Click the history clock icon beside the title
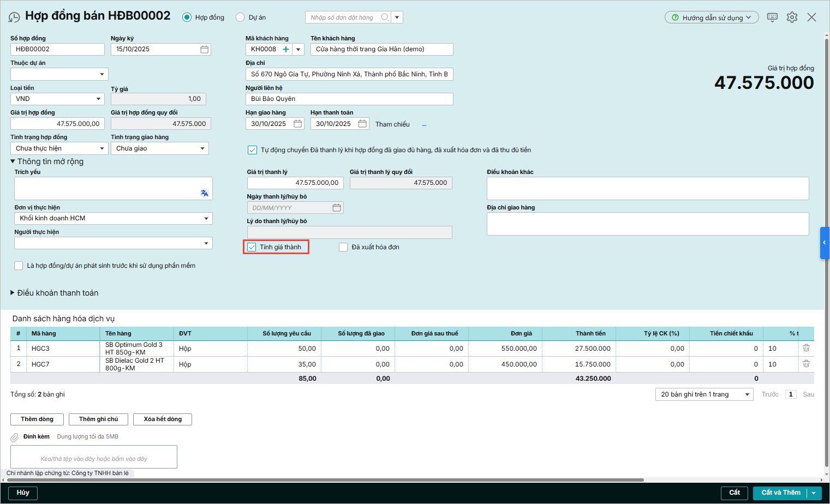The height and width of the screenshot is (504, 830). 14,17
